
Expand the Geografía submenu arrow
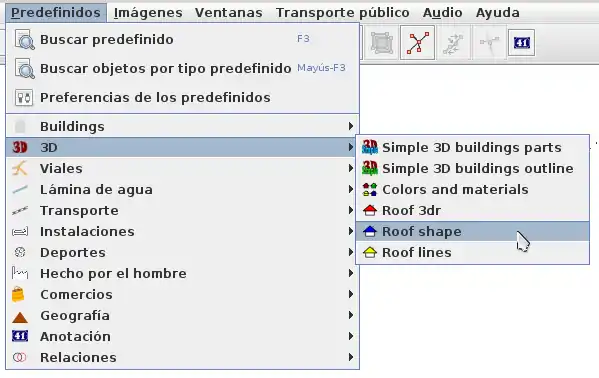pyautogui.click(x=351, y=315)
